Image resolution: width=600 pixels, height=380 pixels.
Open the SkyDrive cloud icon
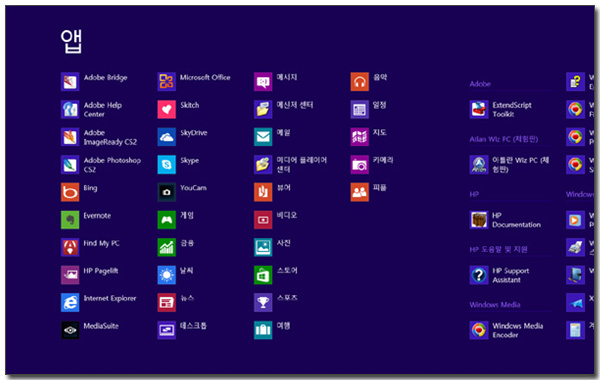pyautogui.click(x=166, y=137)
